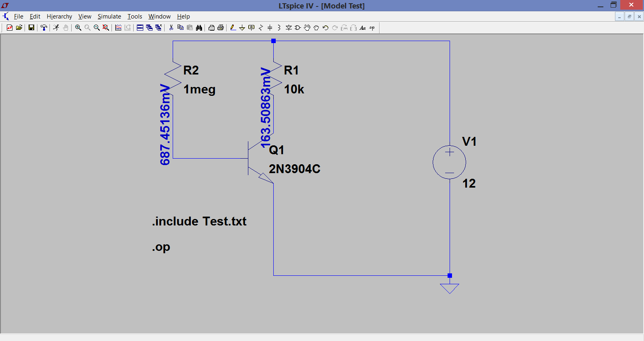Click the Zoom In magnifier icon
The width and height of the screenshot is (644, 341).
click(x=78, y=28)
